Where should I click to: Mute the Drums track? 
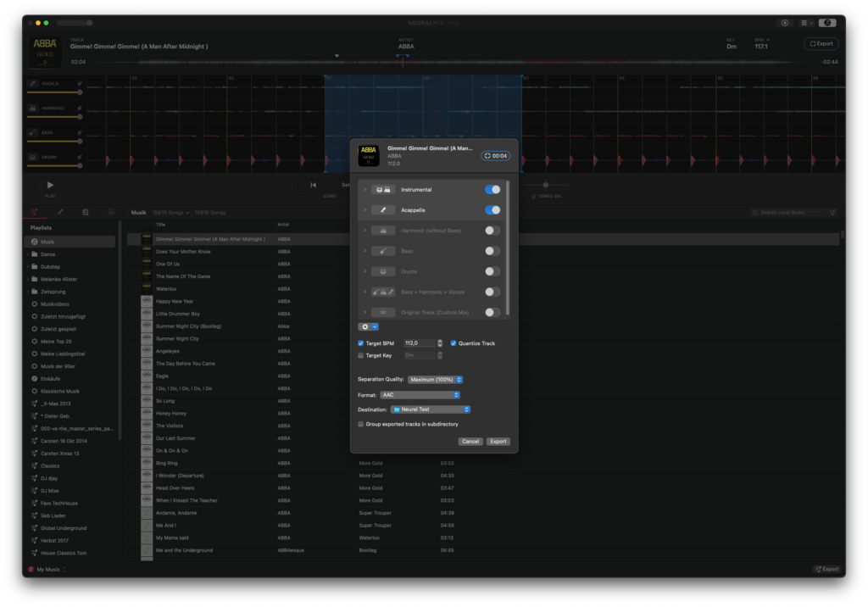click(80, 157)
